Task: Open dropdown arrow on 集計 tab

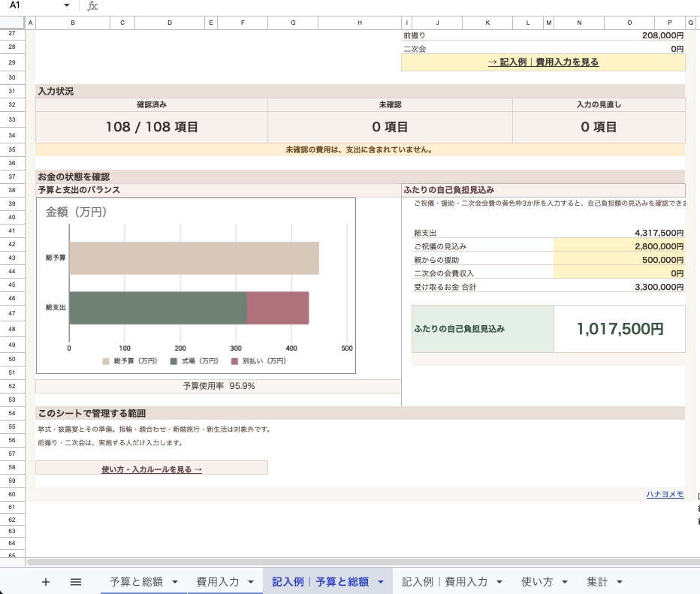Action: (x=620, y=581)
